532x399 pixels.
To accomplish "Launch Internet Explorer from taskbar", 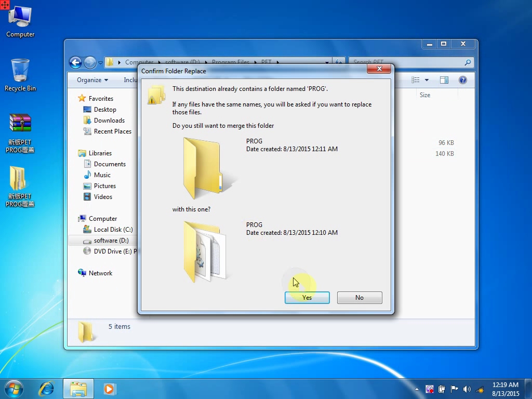I will click(x=47, y=389).
